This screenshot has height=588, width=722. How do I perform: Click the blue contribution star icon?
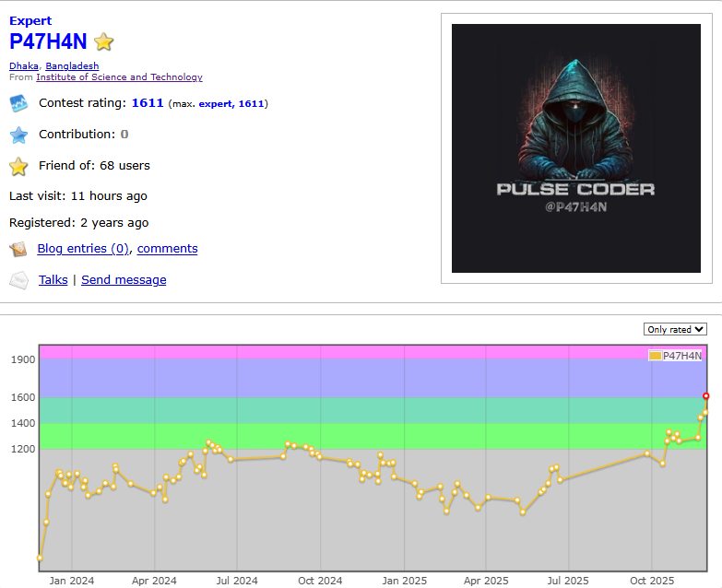(18, 135)
